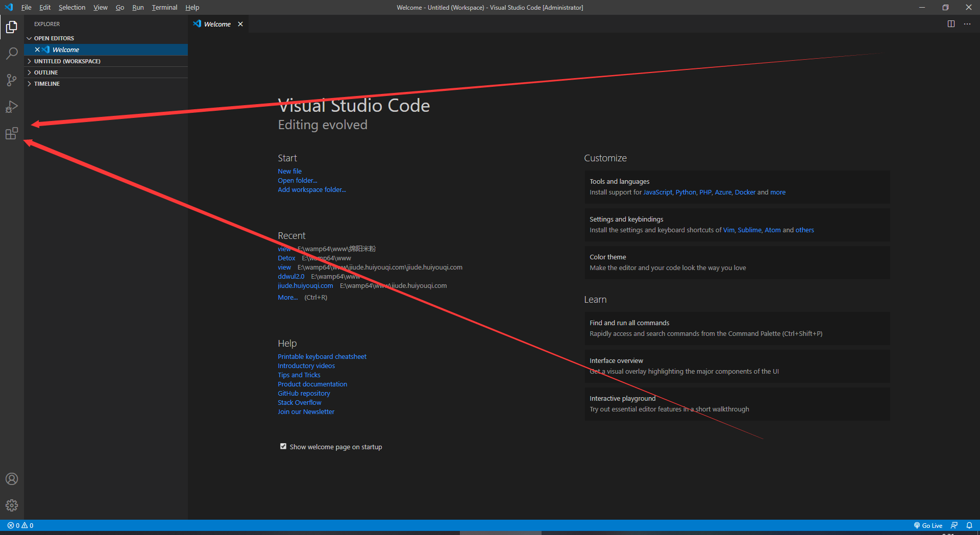Open the File menu

[x=27, y=7]
